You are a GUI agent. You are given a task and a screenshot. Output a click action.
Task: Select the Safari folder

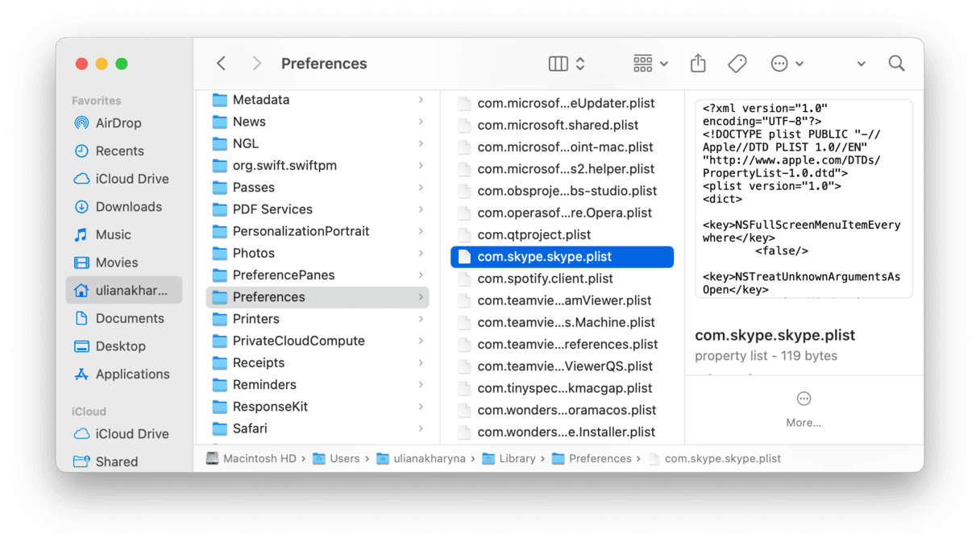(250, 428)
